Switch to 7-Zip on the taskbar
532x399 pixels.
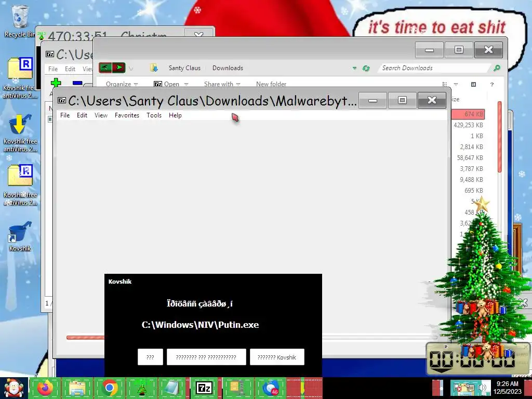click(x=204, y=388)
